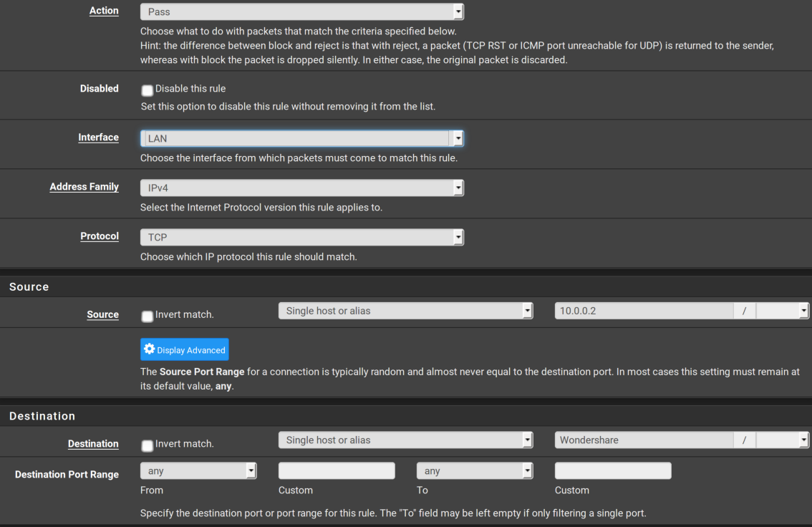Expand the Interface dropdown set to LAN
812x527 pixels.
[x=301, y=138]
